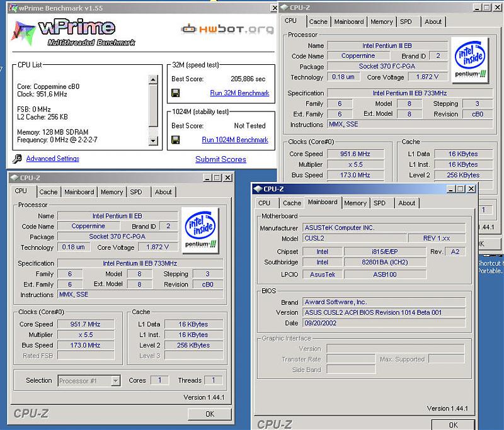
Task: Click the wPrime Benchmark title bar icon
Action: (13, 8)
